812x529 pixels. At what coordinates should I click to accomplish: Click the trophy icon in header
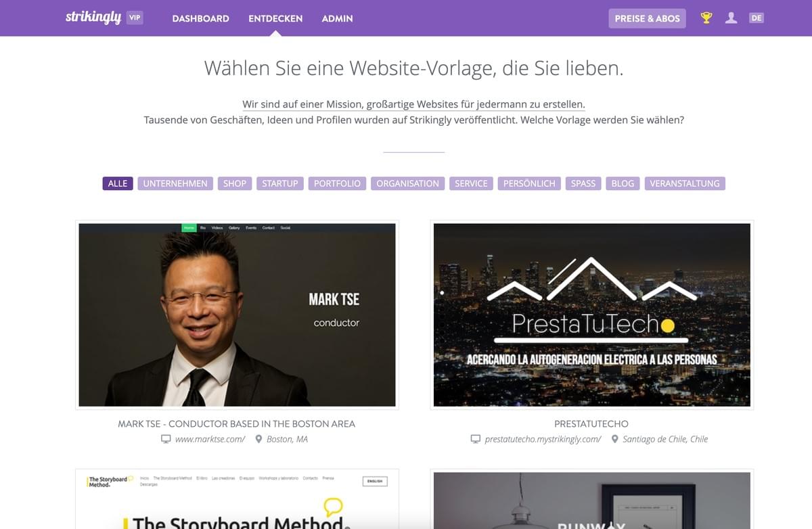click(x=706, y=18)
